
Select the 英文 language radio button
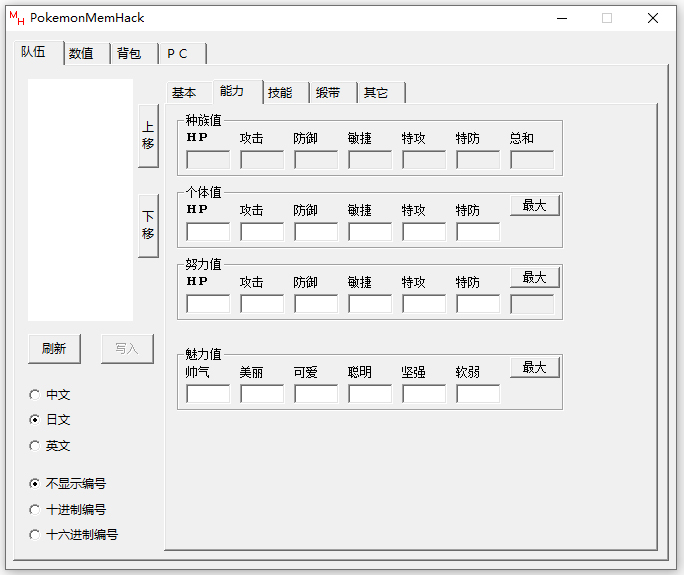[49, 446]
